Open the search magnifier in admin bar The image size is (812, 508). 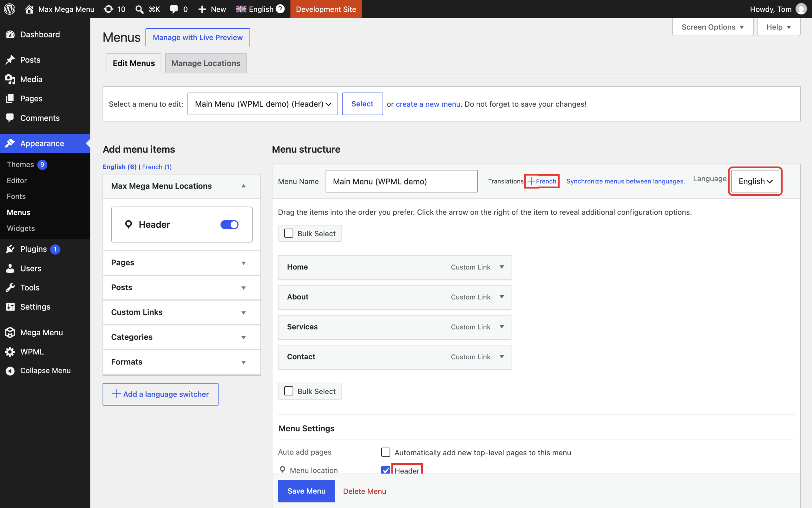click(x=139, y=9)
